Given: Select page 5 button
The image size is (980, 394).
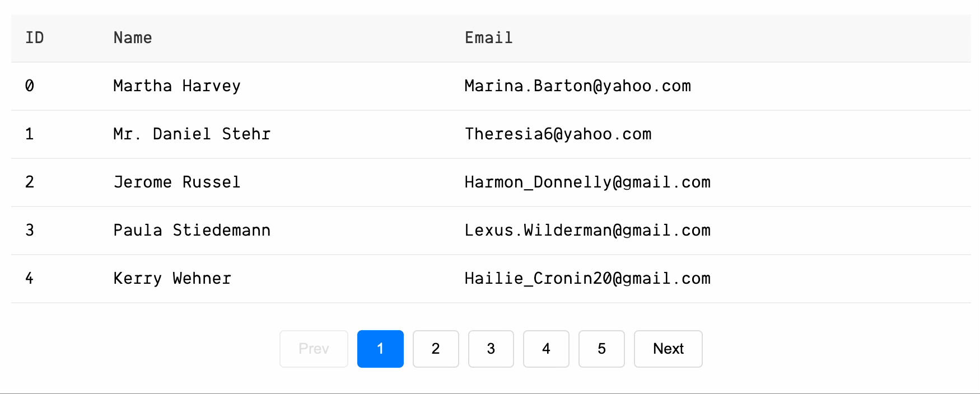Looking at the screenshot, I should (x=601, y=349).
